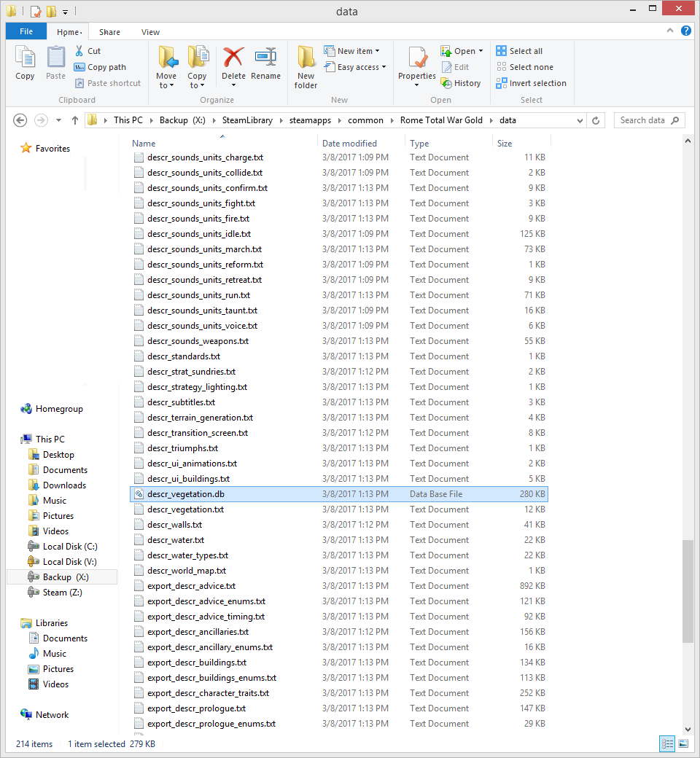This screenshot has height=758, width=700.
Task: Click Copy path in the ribbon
Action: point(100,67)
